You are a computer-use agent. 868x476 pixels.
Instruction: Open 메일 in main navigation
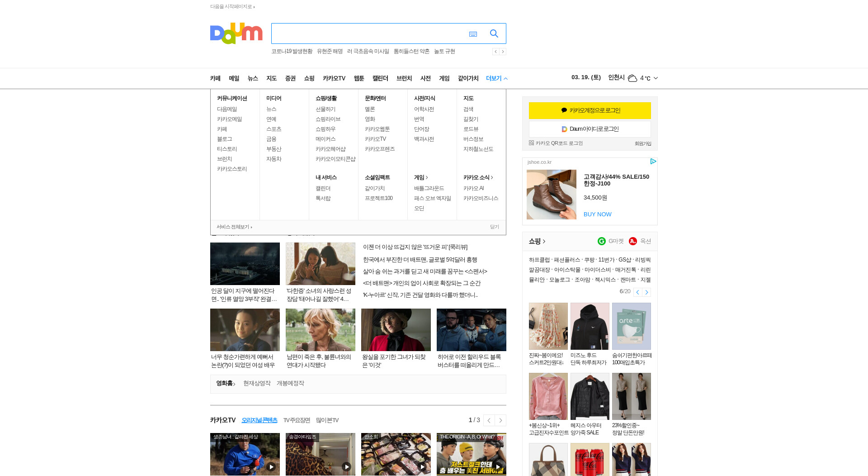[234, 78]
